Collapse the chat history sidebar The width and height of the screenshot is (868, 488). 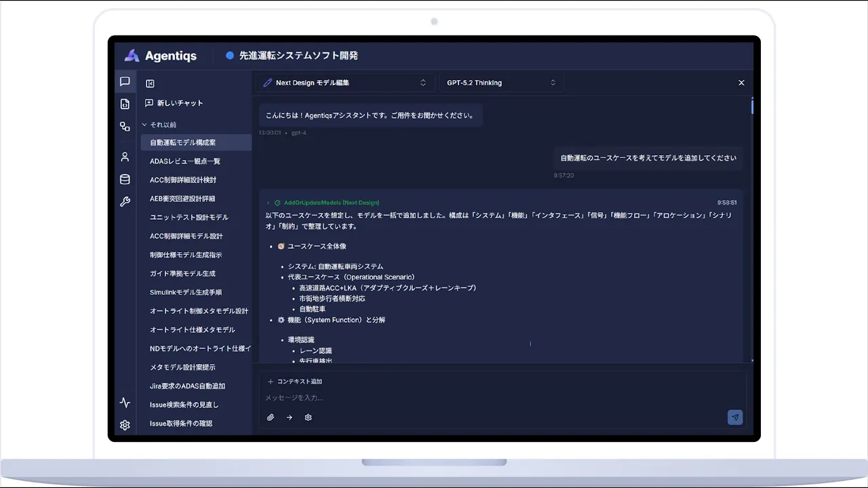click(150, 83)
